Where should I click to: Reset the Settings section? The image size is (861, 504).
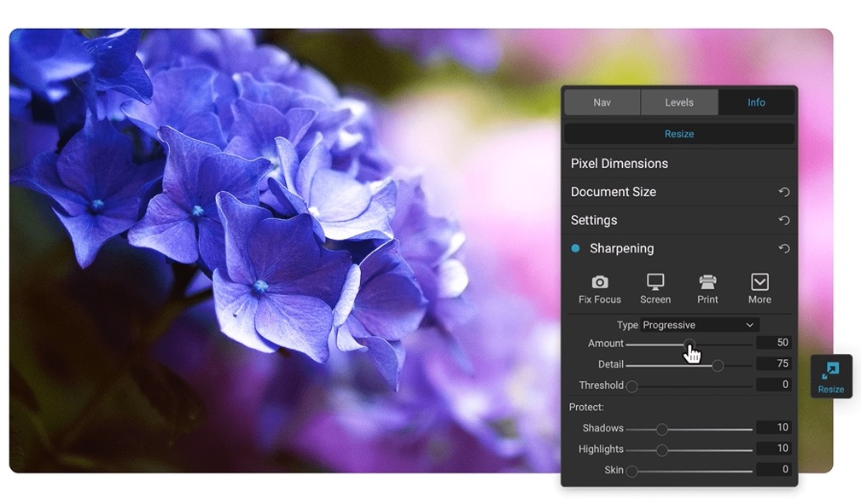pos(784,220)
